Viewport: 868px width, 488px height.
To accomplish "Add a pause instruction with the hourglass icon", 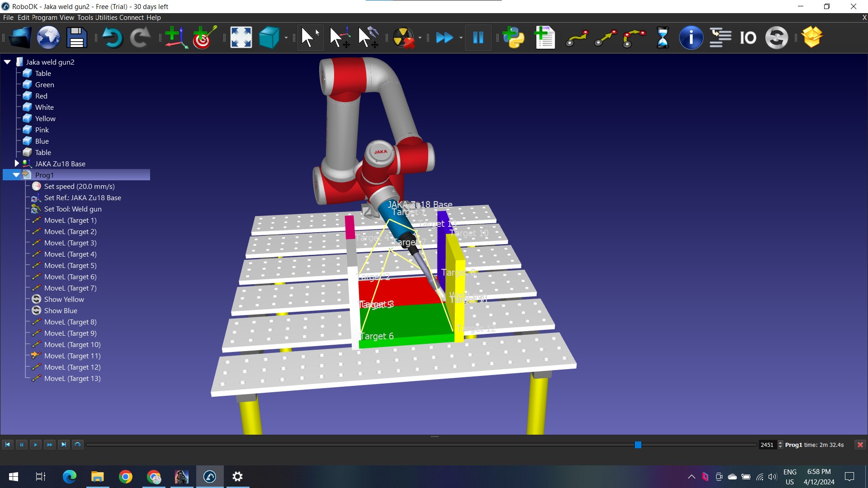I will [662, 38].
